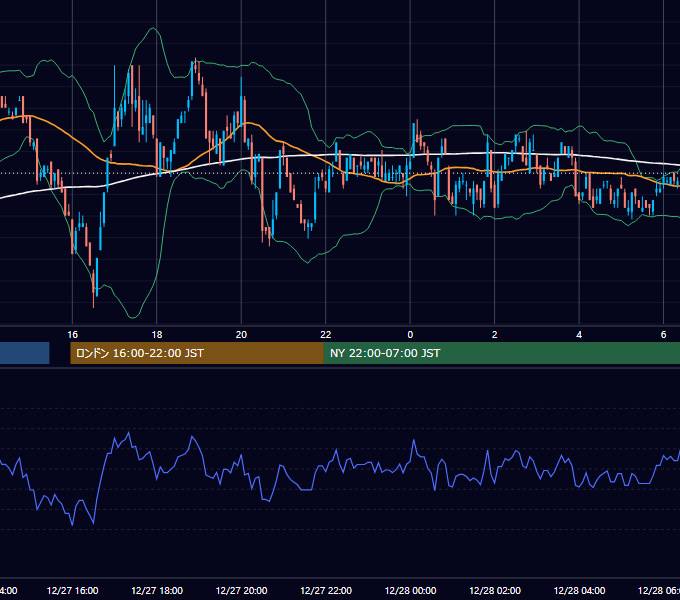Click the hour 0 axis label
680x600 pixels.
[x=410, y=335]
